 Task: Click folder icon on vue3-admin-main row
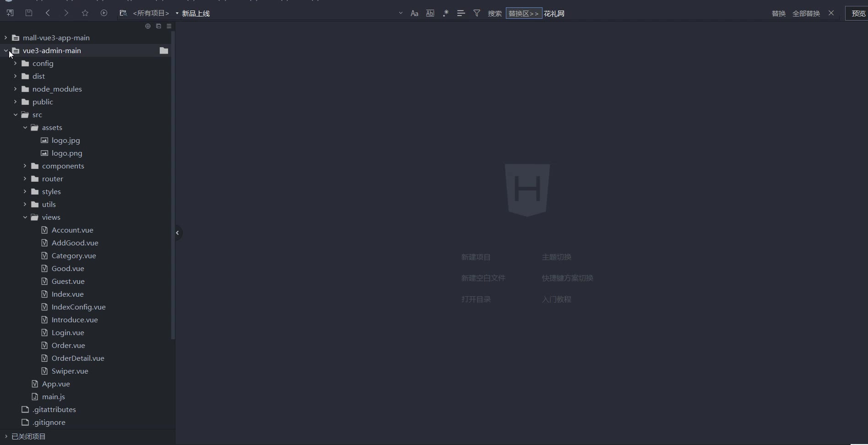tap(164, 50)
